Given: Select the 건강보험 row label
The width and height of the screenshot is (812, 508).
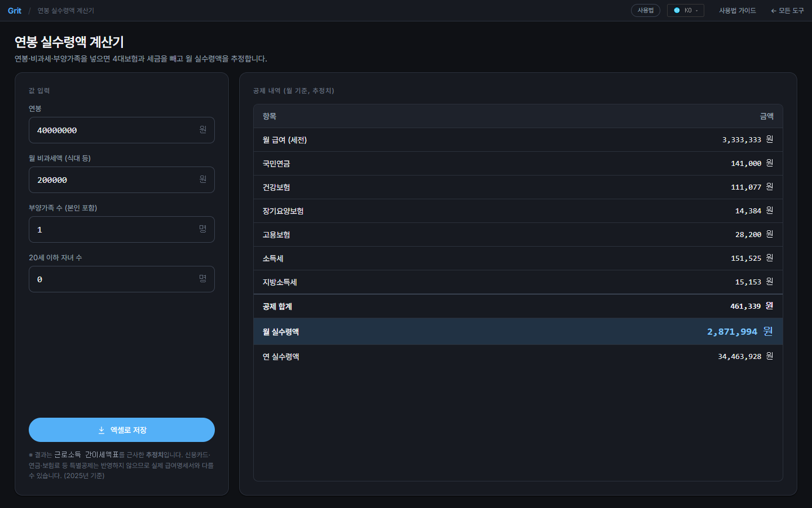Looking at the screenshot, I should (276, 187).
